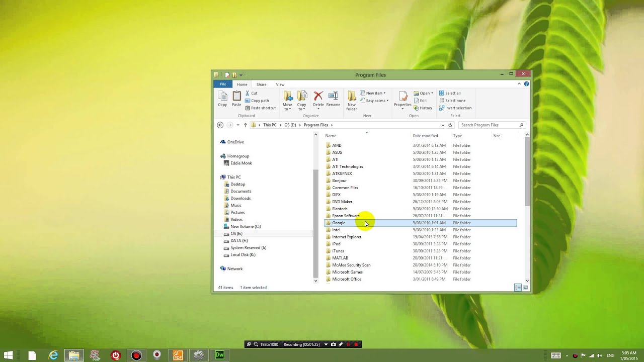The image size is (644, 362).
Task: Select the Microsoft Office folder
Action: coord(420,279)
